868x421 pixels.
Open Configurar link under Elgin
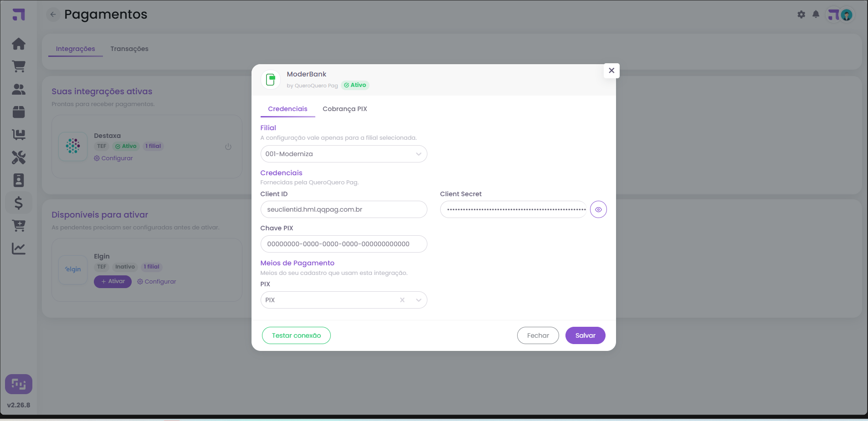[157, 281]
